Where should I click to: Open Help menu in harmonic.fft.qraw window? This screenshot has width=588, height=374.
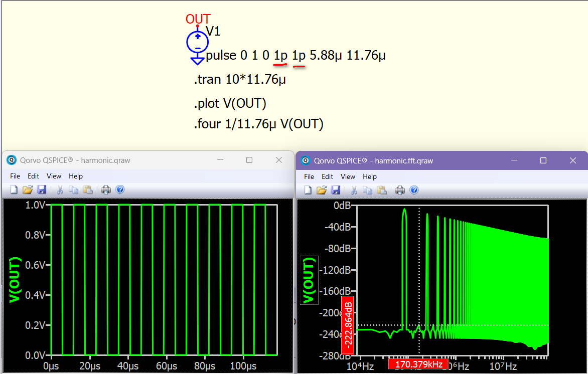point(370,176)
